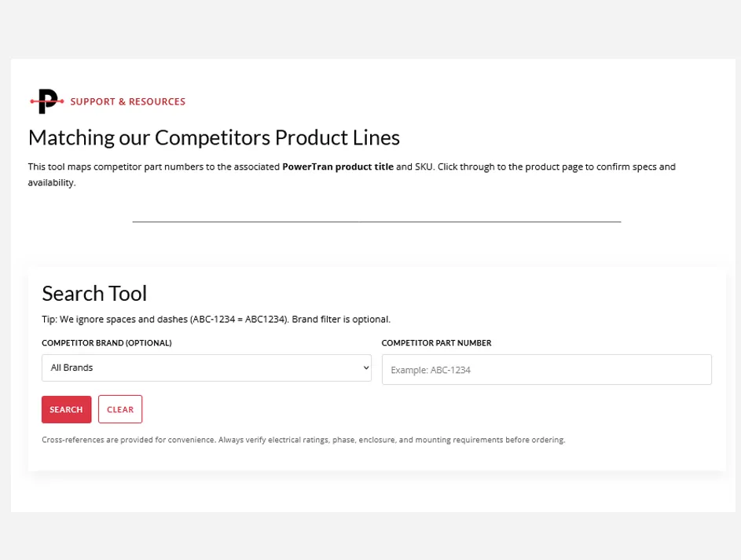Image resolution: width=741 pixels, height=560 pixels.
Task: Click the word SKU in the description
Action: click(424, 167)
